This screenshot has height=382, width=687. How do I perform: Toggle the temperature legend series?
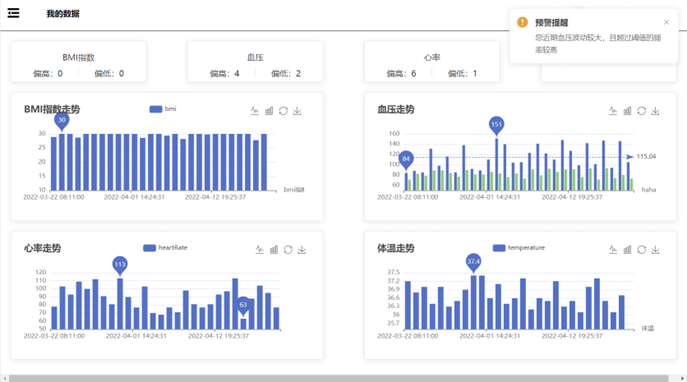coord(519,248)
